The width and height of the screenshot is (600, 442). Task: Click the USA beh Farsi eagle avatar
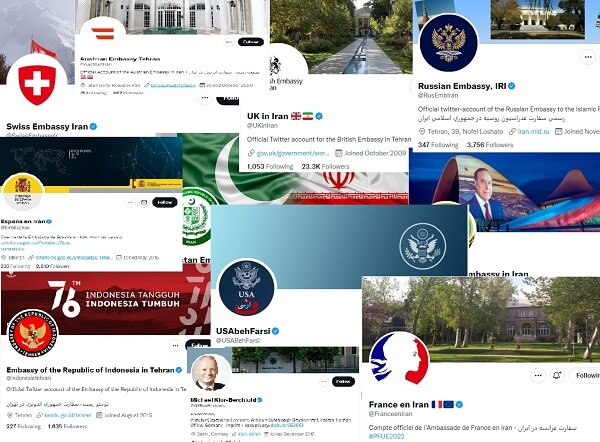pos(246,288)
